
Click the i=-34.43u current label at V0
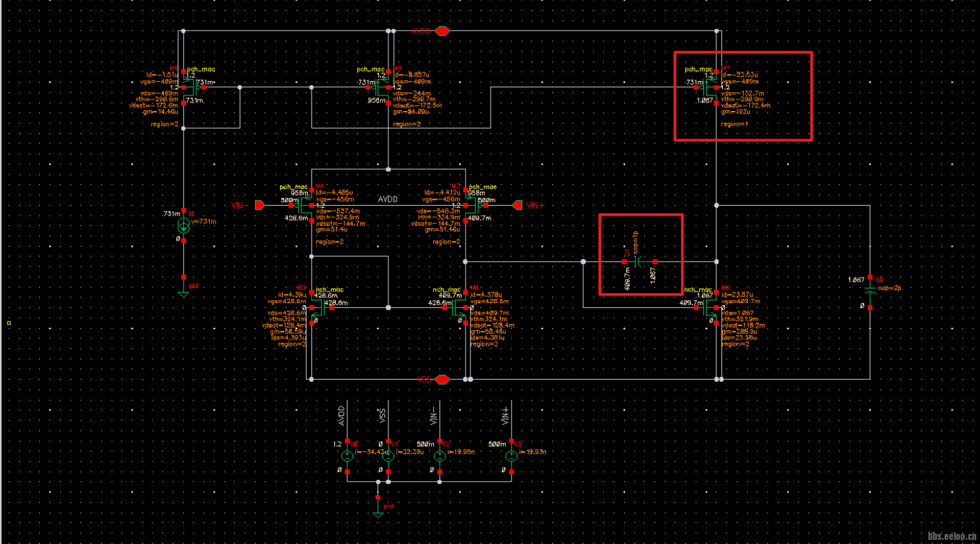pos(370,451)
